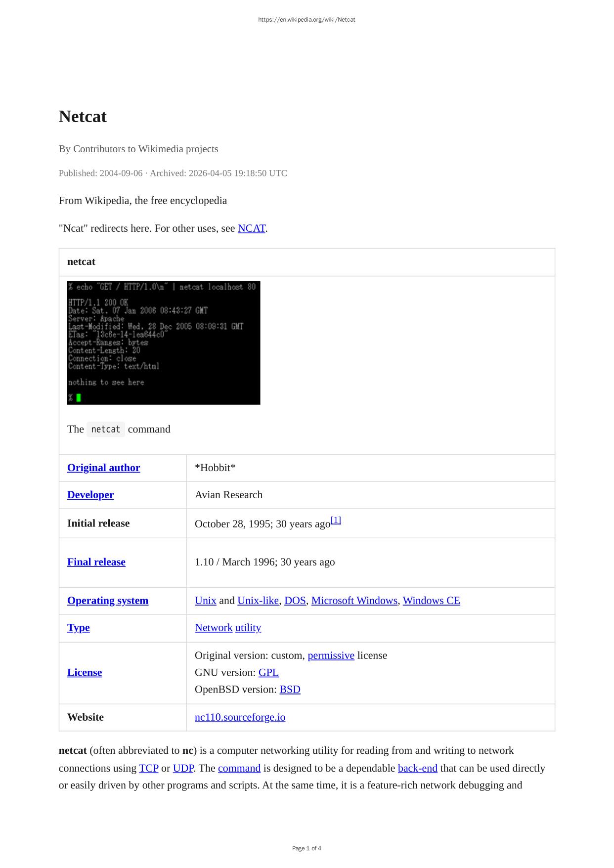Screen dimensions: 614x868
Task: Open the GPL license link
Action: tap(268, 673)
